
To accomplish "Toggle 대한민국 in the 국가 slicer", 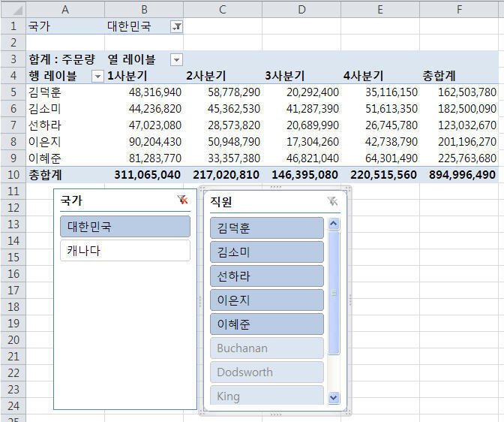I will click(x=124, y=227).
